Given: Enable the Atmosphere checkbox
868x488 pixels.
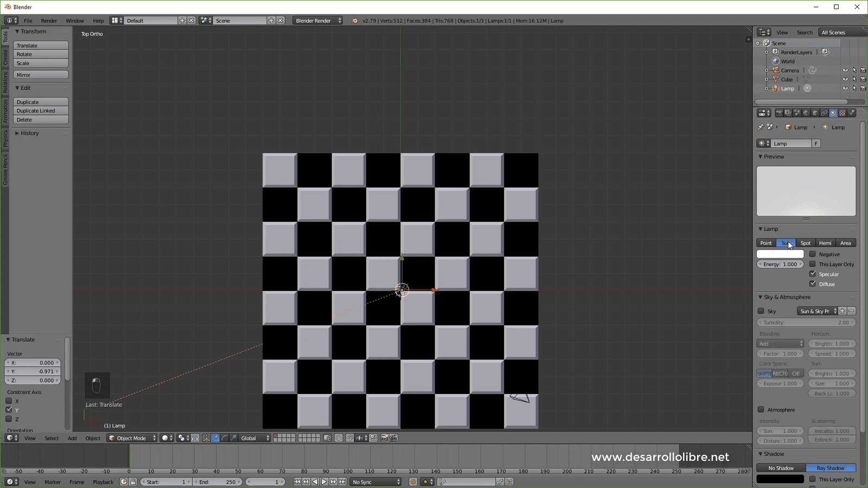Looking at the screenshot, I should click(x=761, y=409).
